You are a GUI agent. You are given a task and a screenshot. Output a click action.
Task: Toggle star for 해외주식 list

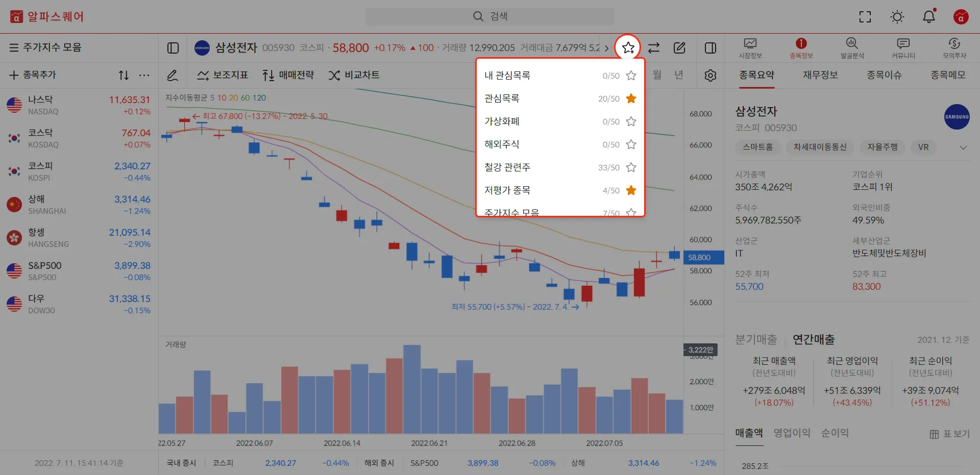[x=631, y=144]
